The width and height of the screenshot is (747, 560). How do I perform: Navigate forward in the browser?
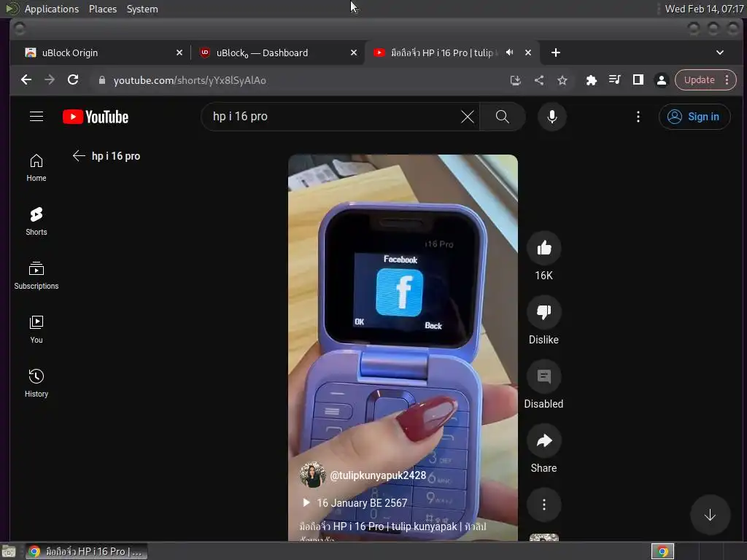(50, 80)
